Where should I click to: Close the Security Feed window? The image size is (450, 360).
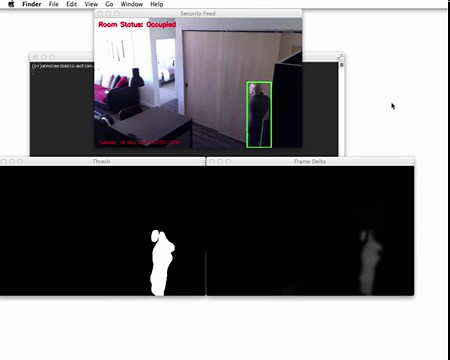[x=100, y=13]
